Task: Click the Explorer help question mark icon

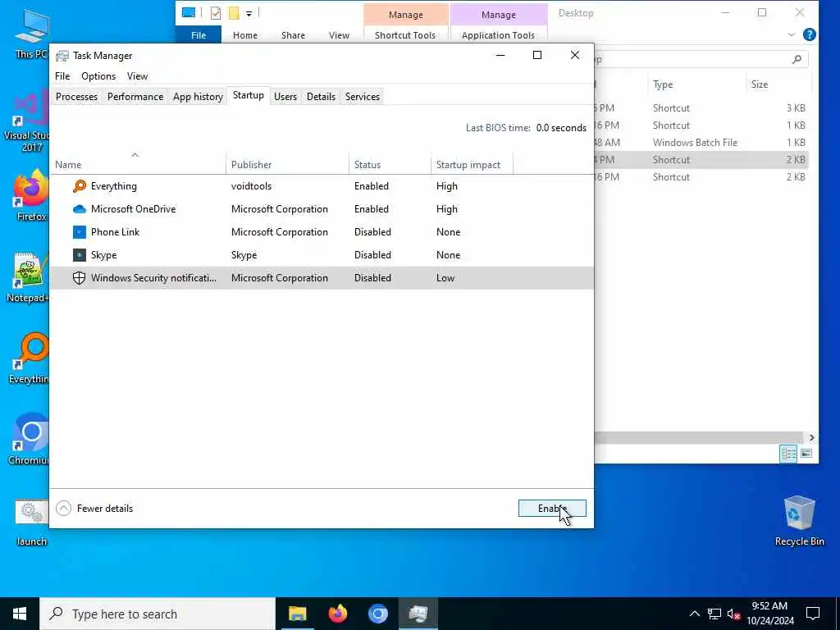Action: (x=810, y=34)
